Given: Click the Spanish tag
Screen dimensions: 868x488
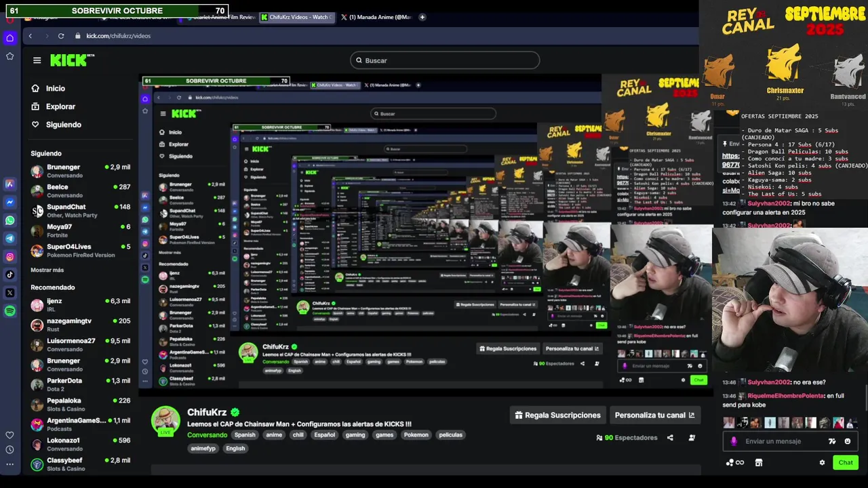Looking at the screenshot, I should tap(245, 435).
